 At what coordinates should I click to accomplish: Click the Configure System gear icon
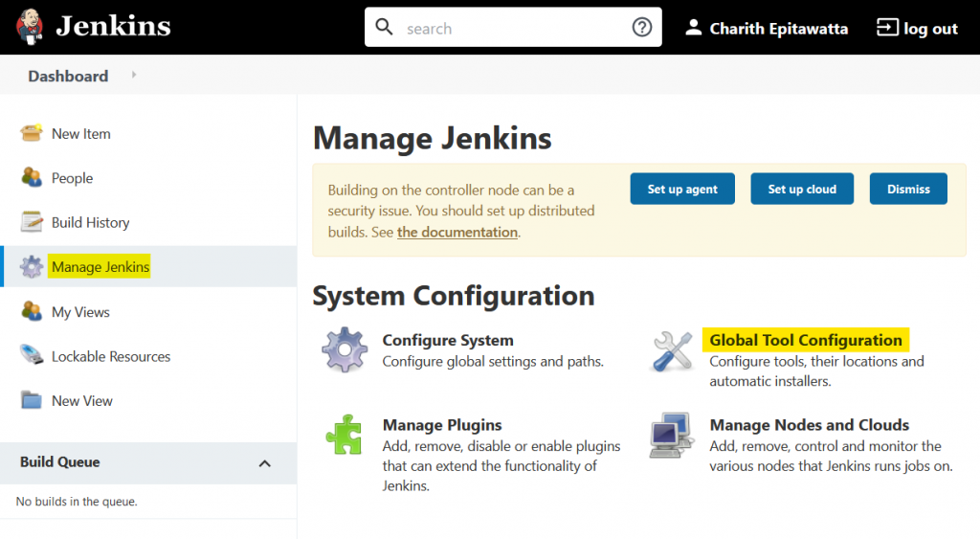(x=345, y=350)
